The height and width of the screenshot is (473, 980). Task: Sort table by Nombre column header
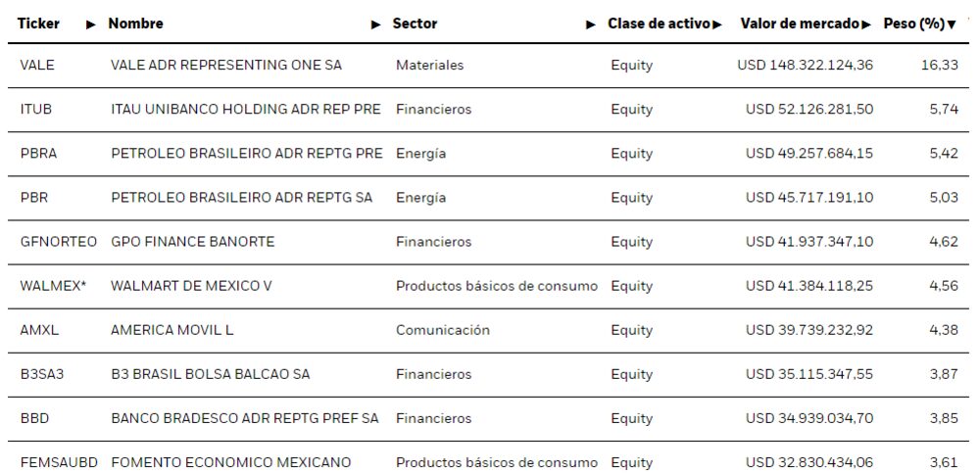[135, 24]
